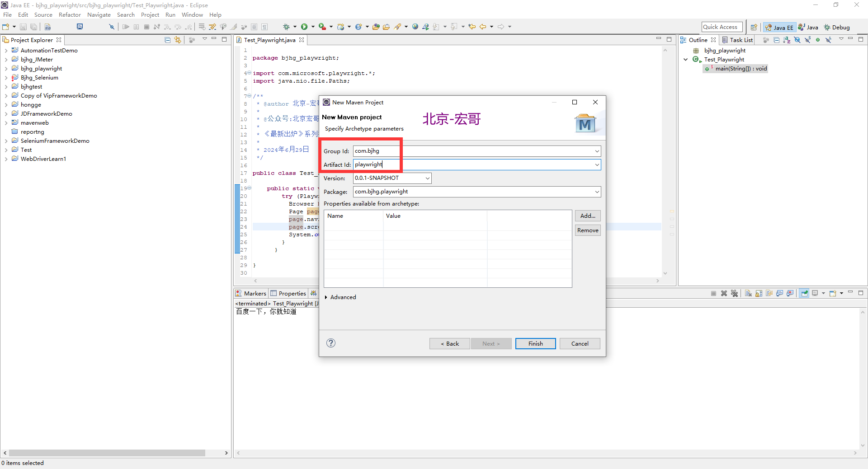Click Collapse All in Project Explorer
868x469 pixels.
(168, 40)
